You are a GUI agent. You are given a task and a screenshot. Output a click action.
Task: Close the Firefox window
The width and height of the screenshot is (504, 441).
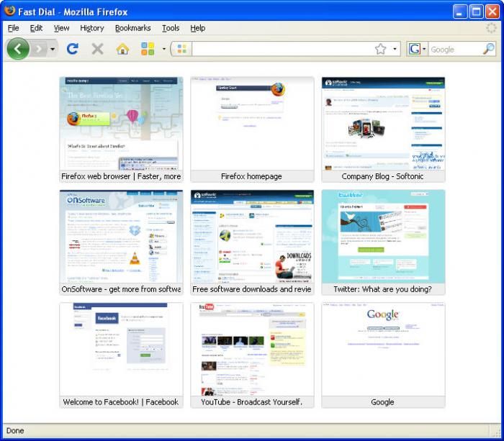(x=492, y=12)
